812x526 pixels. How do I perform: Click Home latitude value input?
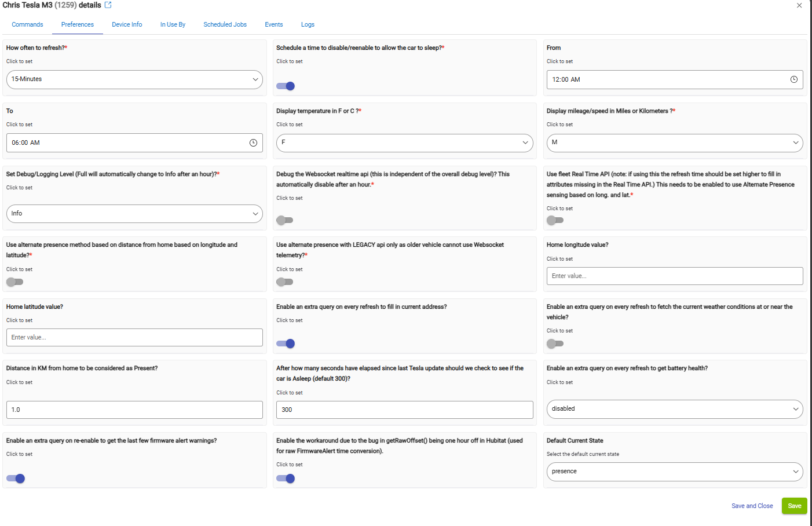point(134,338)
